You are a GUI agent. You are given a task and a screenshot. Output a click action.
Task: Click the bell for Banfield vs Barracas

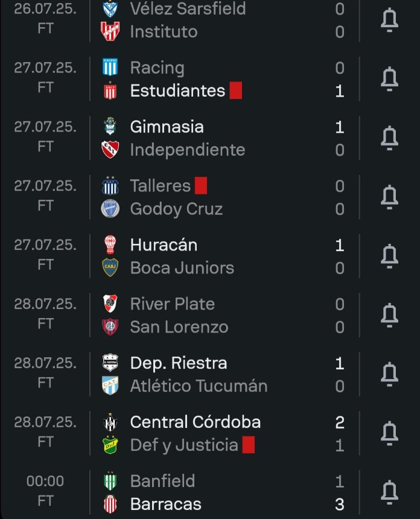[x=389, y=492]
